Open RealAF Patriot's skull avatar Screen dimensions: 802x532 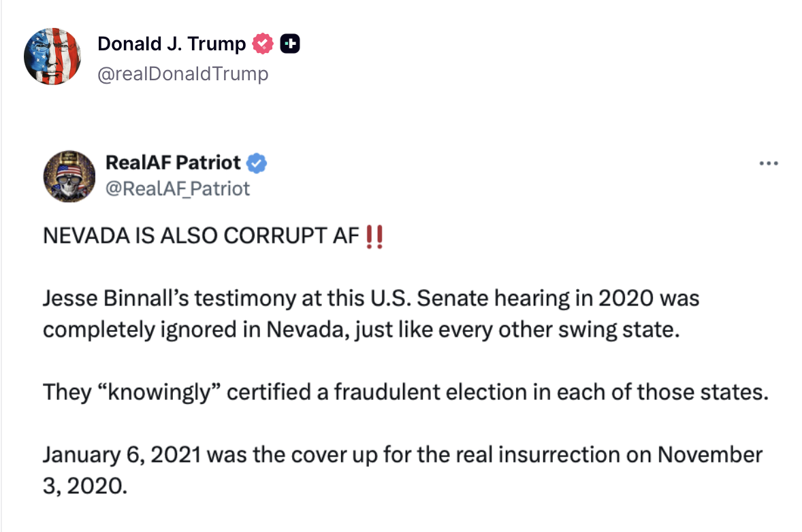[x=69, y=176]
